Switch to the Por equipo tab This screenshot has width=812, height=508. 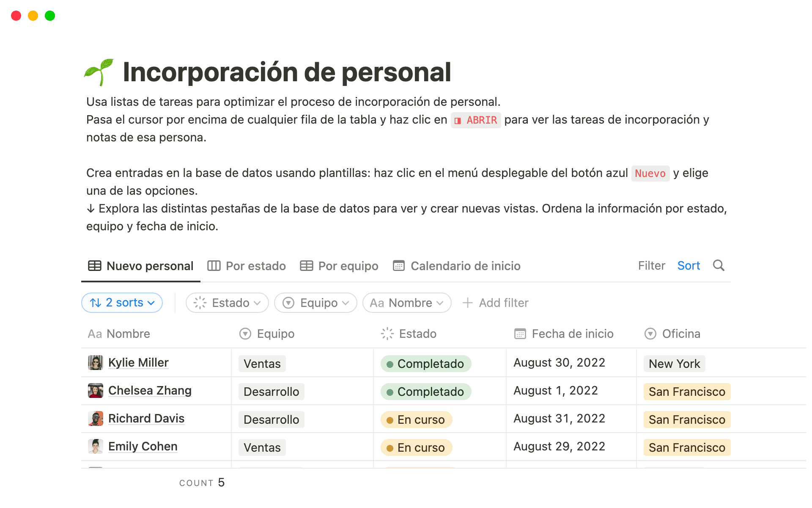[x=348, y=266]
